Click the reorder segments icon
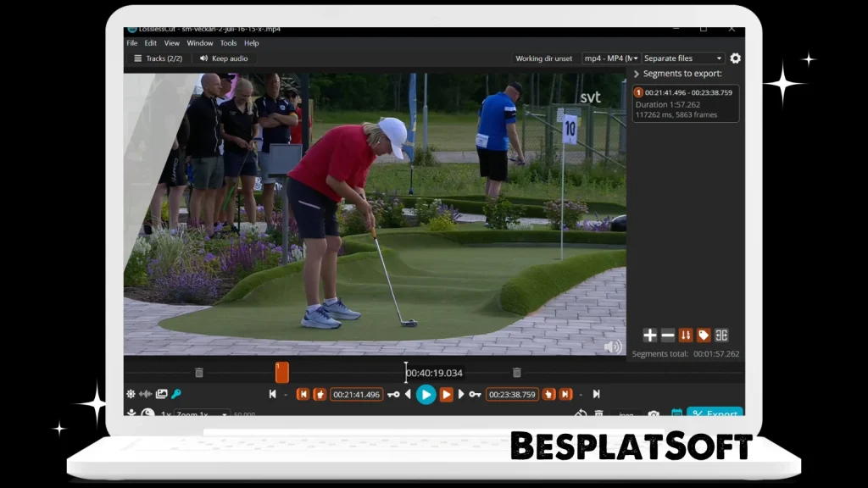868x488 pixels. 686,335
